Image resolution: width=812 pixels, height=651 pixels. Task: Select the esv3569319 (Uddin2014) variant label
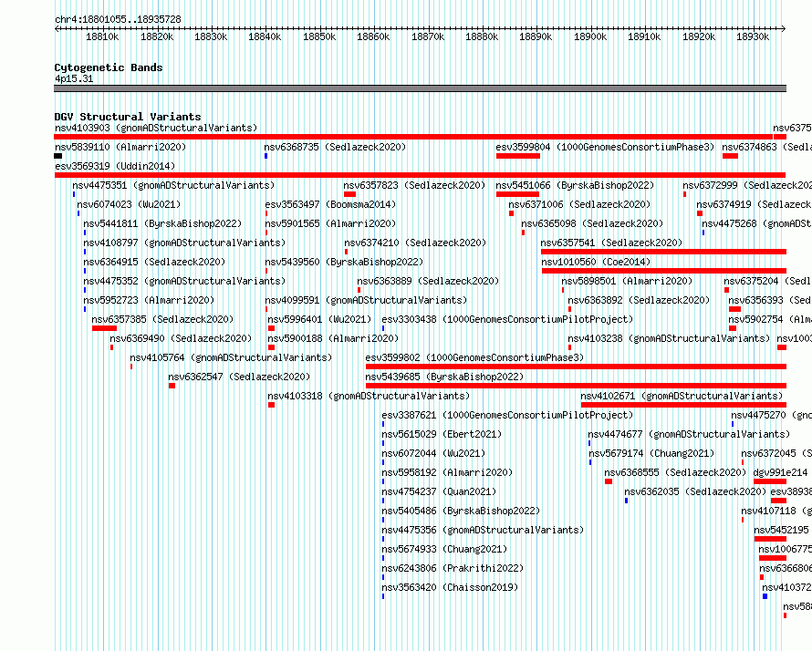[x=115, y=166]
